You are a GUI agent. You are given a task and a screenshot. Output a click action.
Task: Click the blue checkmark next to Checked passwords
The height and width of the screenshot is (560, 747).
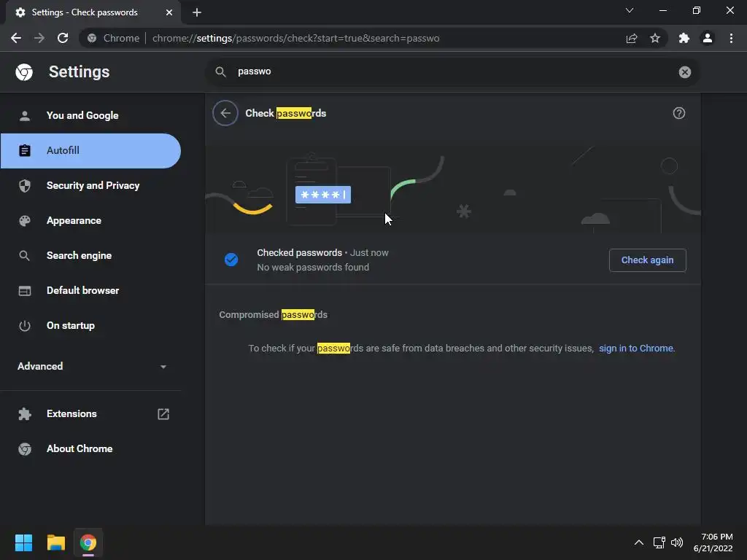point(231,260)
